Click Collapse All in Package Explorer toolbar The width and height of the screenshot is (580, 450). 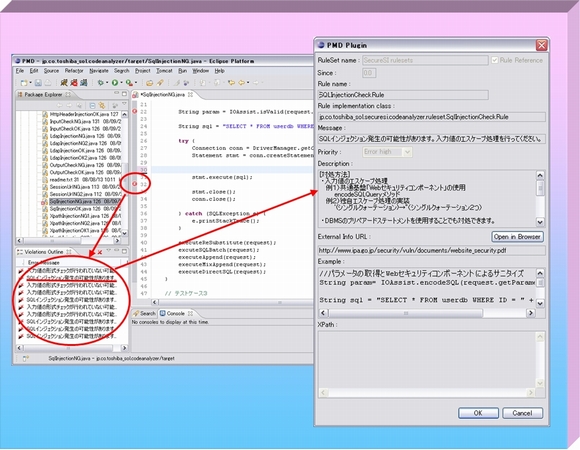(92, 106)
